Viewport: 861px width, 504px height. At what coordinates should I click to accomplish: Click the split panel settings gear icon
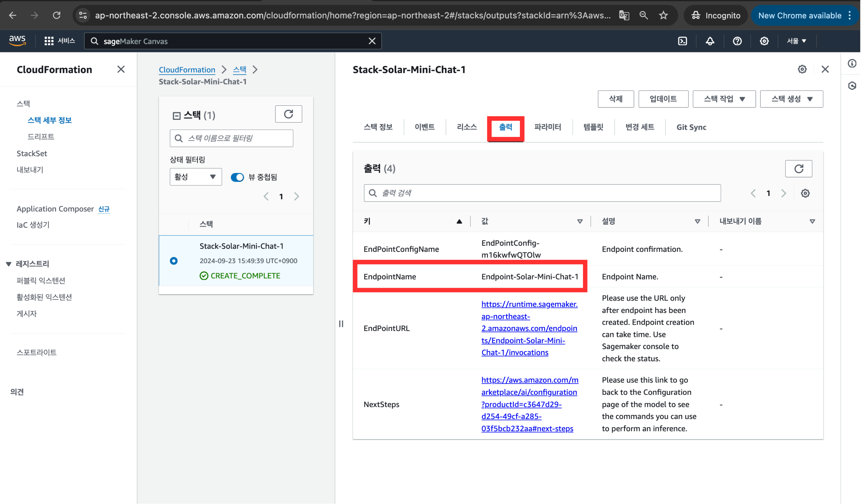click(802, 70)
